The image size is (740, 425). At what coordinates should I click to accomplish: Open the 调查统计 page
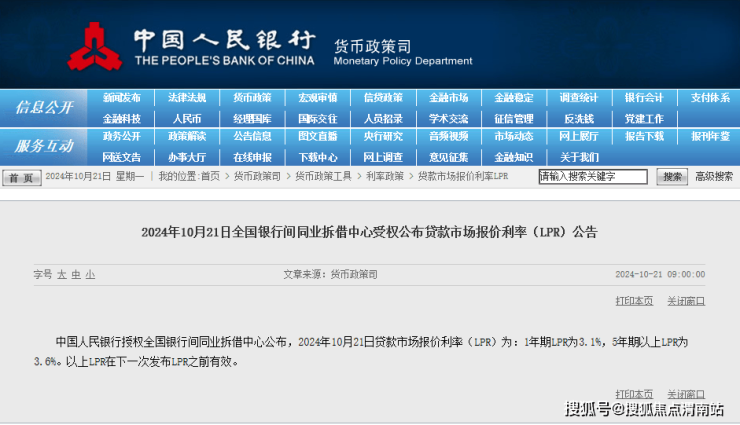(x=579, y=98)
